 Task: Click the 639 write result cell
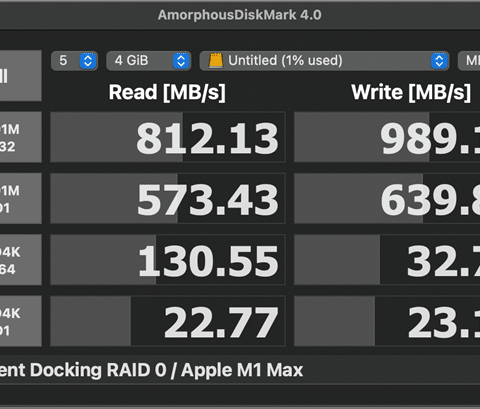[387, 198]
